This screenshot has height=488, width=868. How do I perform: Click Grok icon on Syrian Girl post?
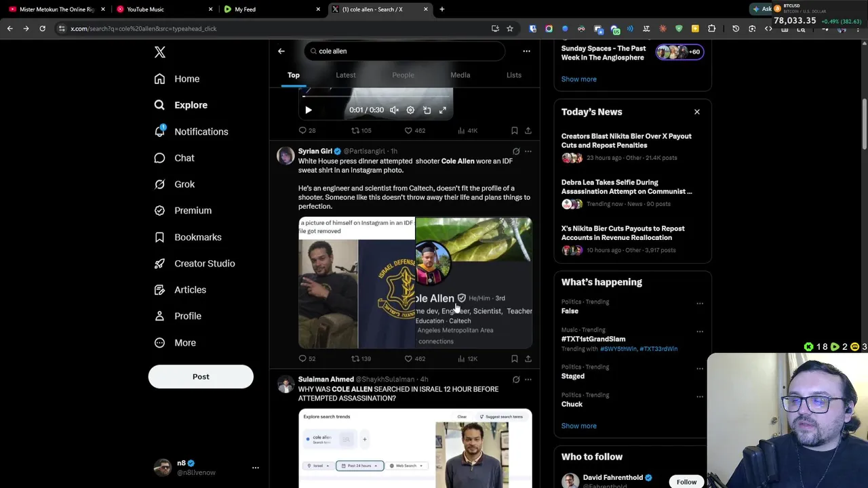pyautogui.click(x=516, y=151)
